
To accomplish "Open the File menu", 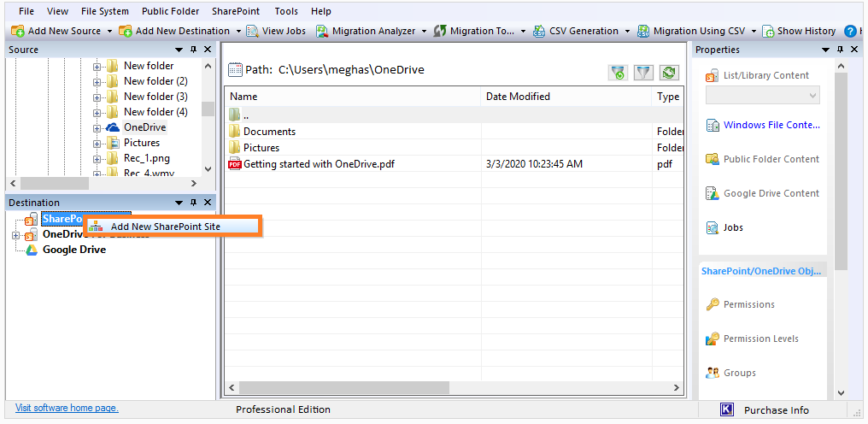I will tap(26, 11).
